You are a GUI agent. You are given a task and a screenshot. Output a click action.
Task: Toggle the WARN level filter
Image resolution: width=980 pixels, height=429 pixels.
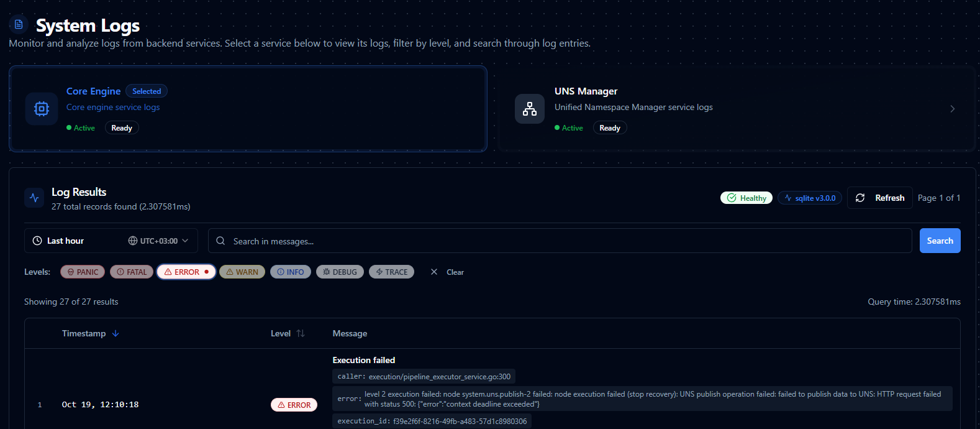(242, 272)
